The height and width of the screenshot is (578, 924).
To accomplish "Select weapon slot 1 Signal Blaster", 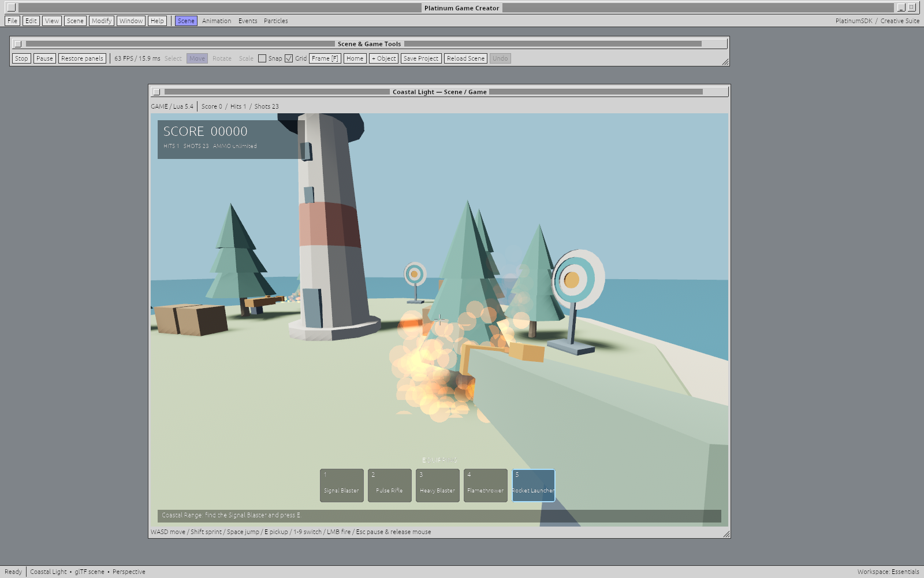I will tap(342, 486).
